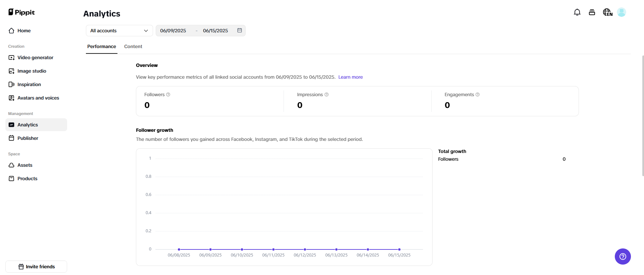Open notifications bell
644x275 pixels.
tap(577, 12)
